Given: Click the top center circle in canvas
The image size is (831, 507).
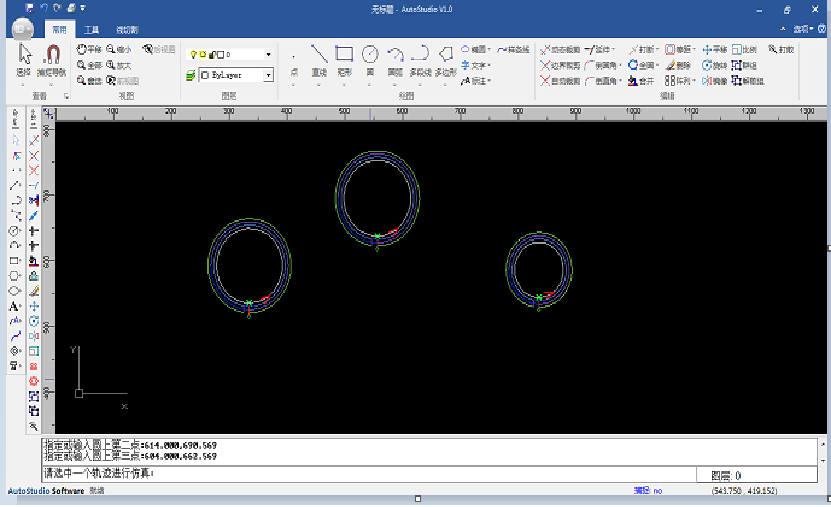Looking at the screenshot, I should click(x=377, y=198).
